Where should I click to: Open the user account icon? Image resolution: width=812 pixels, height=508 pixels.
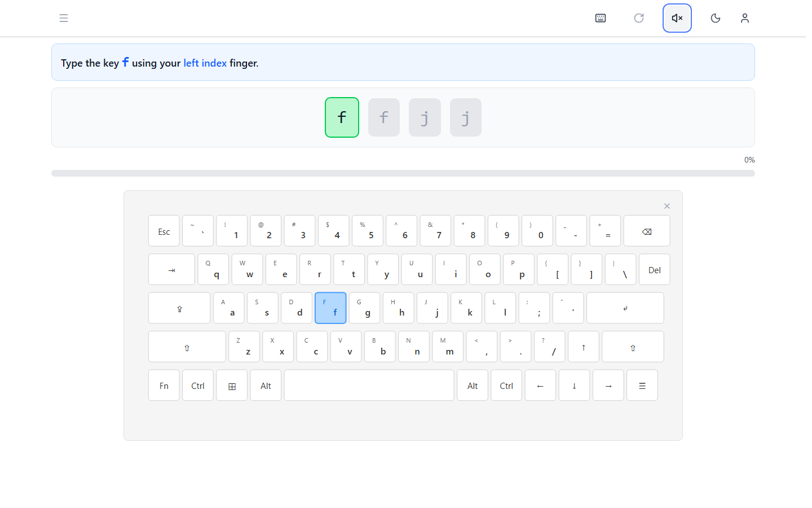[x=745, y=18]
